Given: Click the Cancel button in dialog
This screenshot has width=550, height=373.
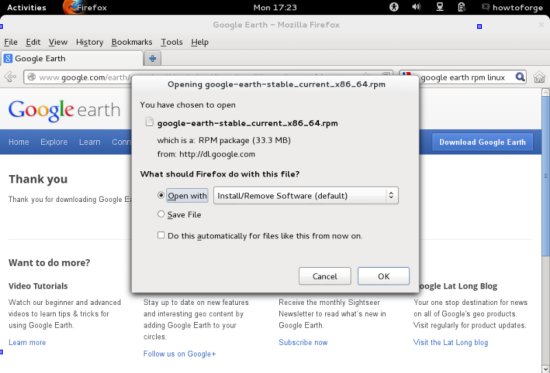Looking at the screenshot, I should click(324, 276).
